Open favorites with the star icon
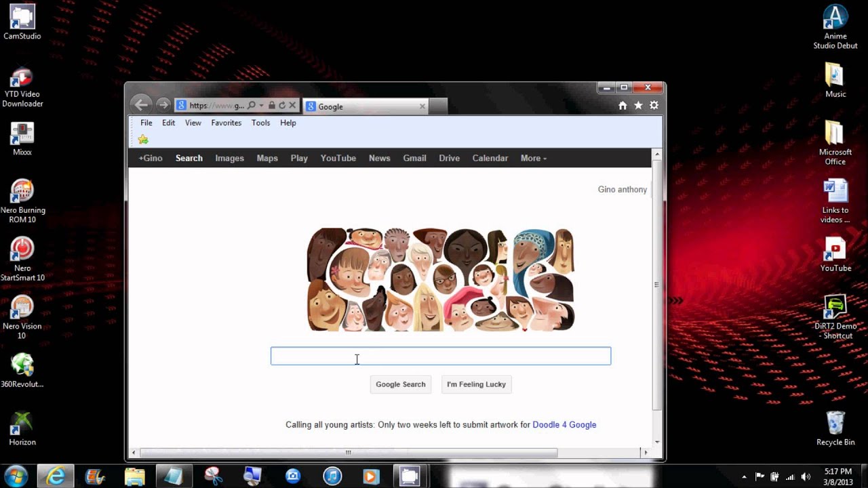868x488 pixels. (638, 105)
